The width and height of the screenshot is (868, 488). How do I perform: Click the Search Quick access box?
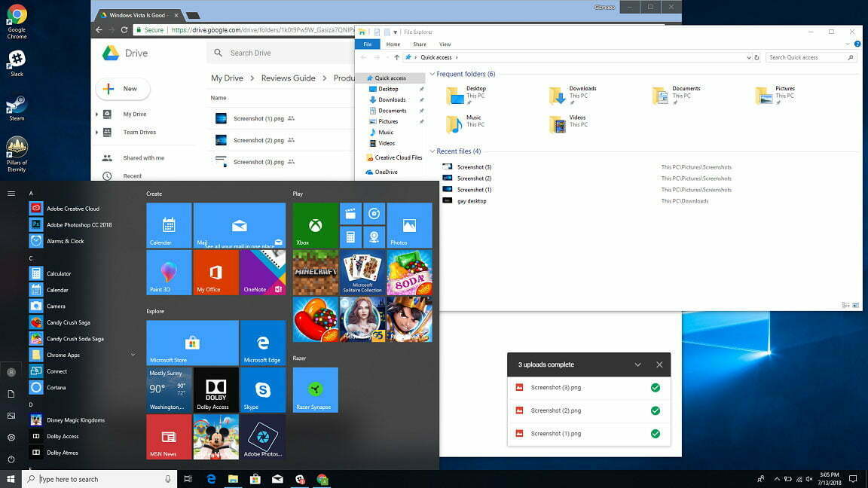pyautogui.click(x=811, y=57)
